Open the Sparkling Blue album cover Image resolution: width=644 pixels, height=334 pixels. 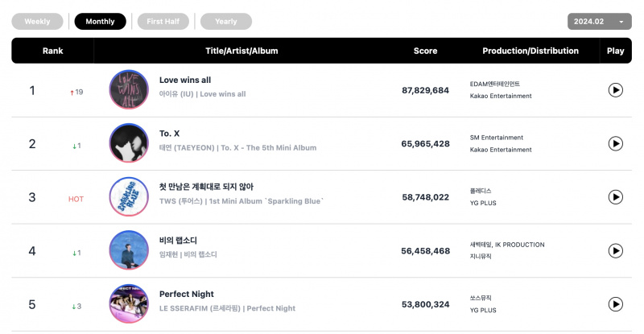click(x=129, y=196)
